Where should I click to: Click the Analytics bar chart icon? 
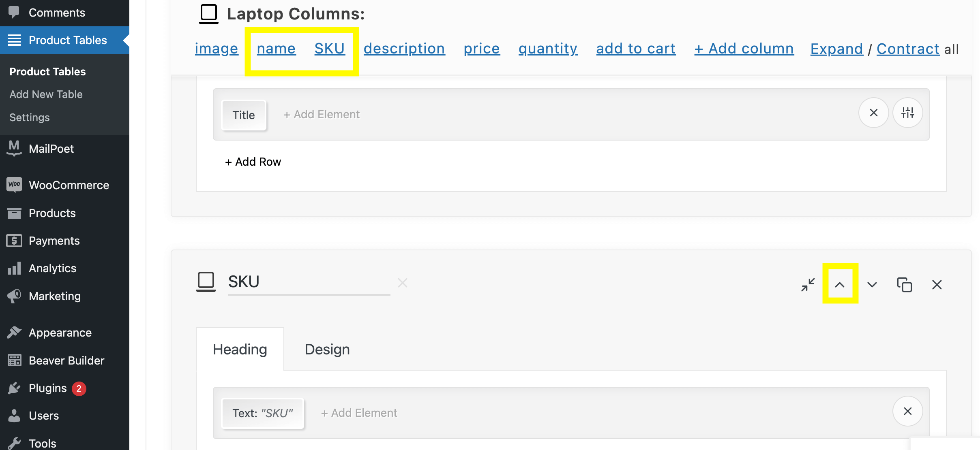tap(14, 268)
